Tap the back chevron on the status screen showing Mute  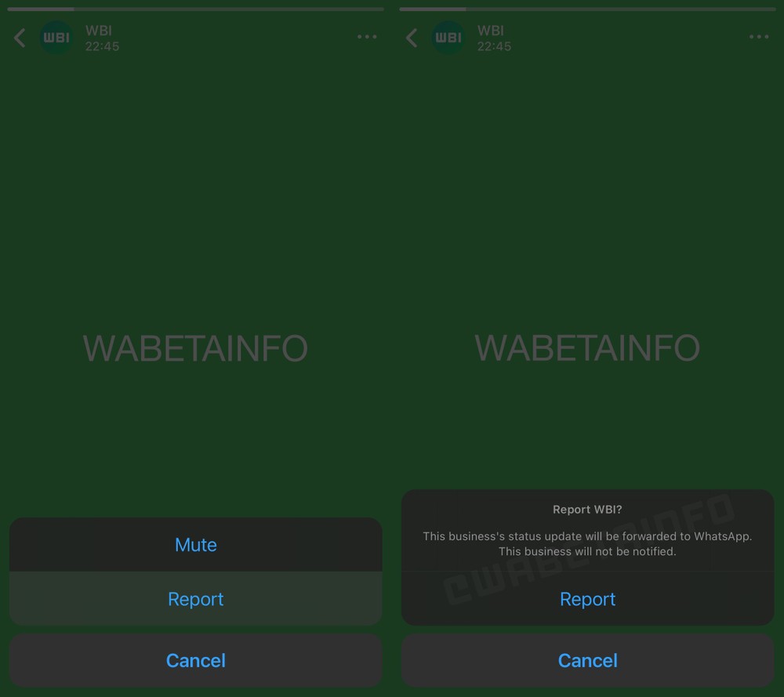(x=20, y=38)
